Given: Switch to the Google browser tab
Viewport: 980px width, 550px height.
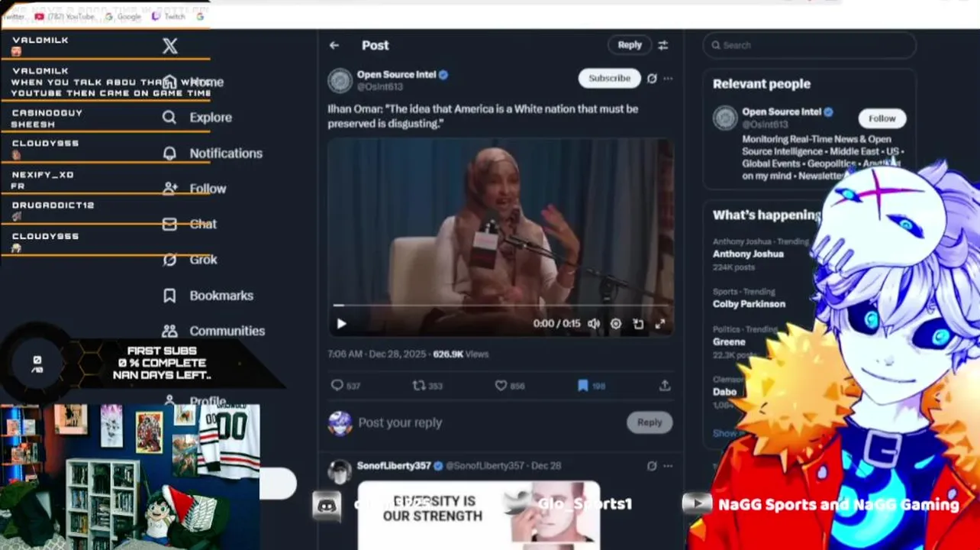Looking at the screenshot, I should (x=124, y=16).
